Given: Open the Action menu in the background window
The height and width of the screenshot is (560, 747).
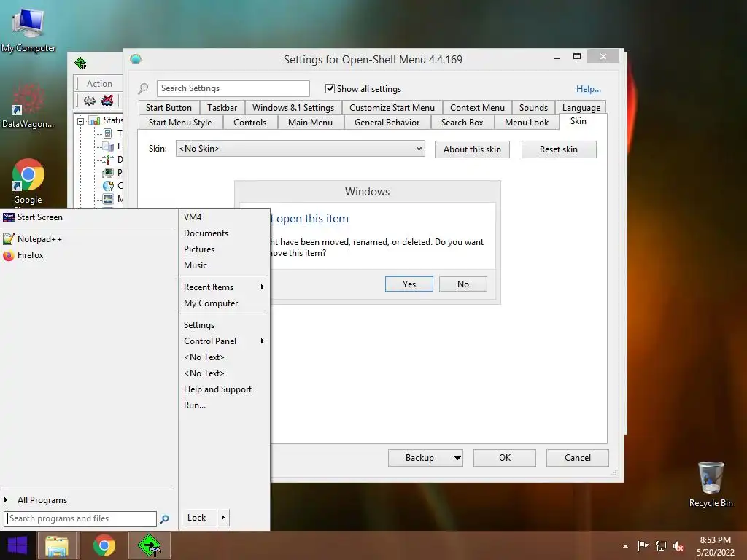Looking at the screenshot, I should [x=99, y=83].
